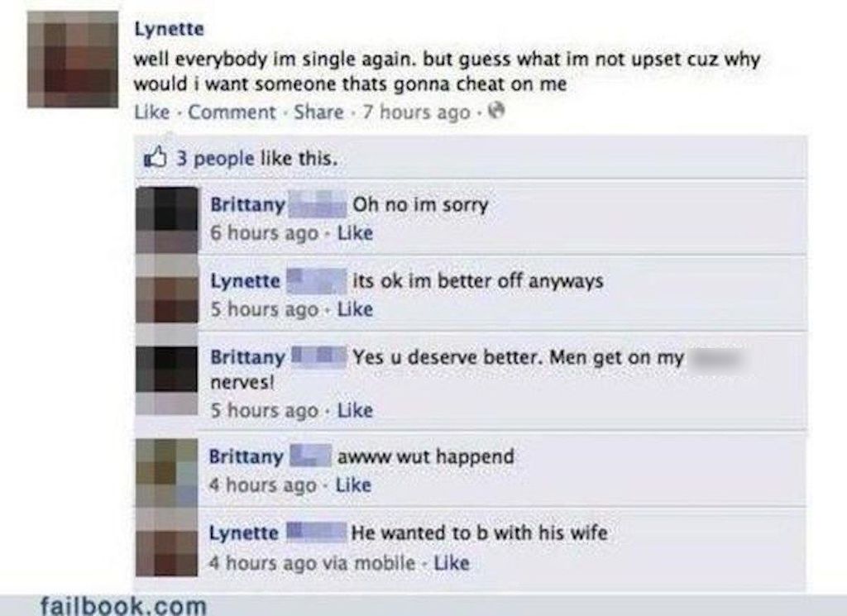Open the '7 hours ago' timestamp
This screenshot has width=847, height=616.
417,112
